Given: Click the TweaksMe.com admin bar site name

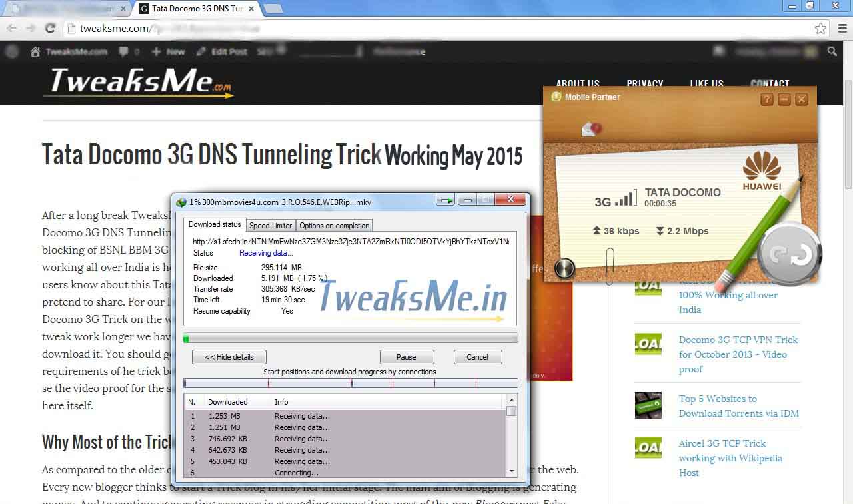Looking at the screenshot, I should pyautogui.click(x=76, y=51).
